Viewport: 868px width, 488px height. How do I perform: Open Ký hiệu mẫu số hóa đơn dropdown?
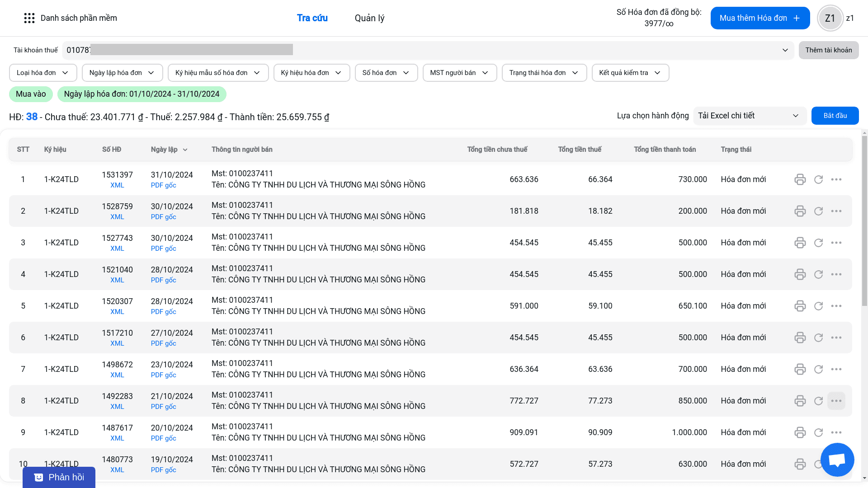coord(218,73)
